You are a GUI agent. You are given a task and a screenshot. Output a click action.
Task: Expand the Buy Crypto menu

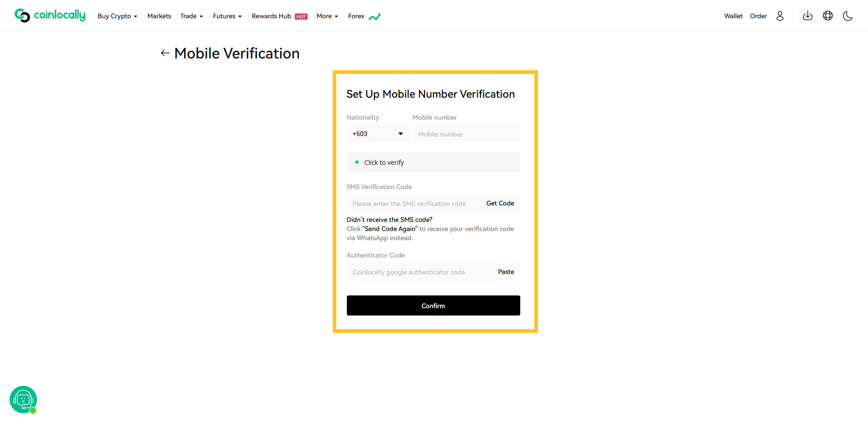click(x=117, y=16)
